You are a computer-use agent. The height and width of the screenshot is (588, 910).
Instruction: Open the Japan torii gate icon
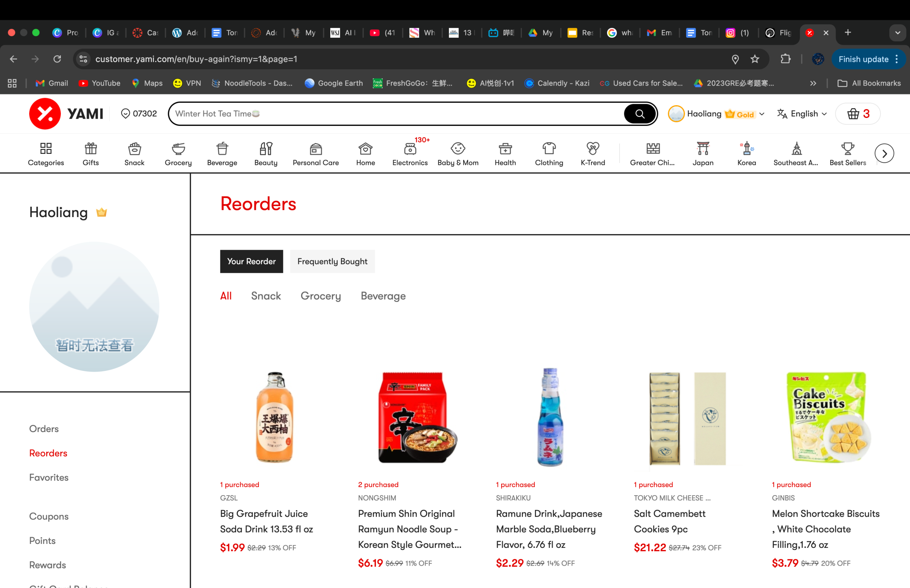(702, 149)
